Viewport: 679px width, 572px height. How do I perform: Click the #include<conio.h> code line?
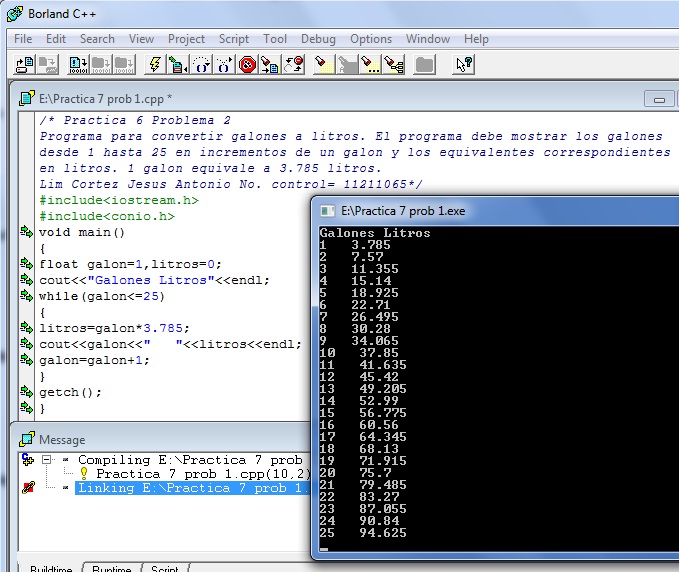(107, 216)
